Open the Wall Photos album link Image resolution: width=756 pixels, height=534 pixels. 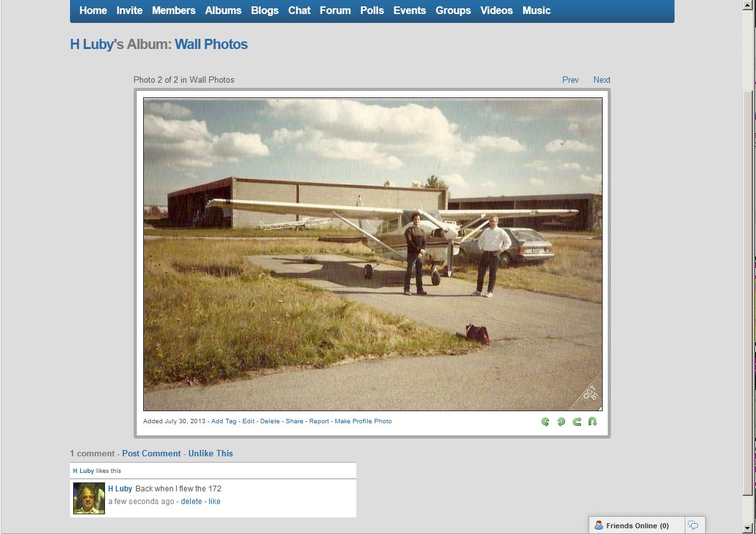click(x=211, y=45)
